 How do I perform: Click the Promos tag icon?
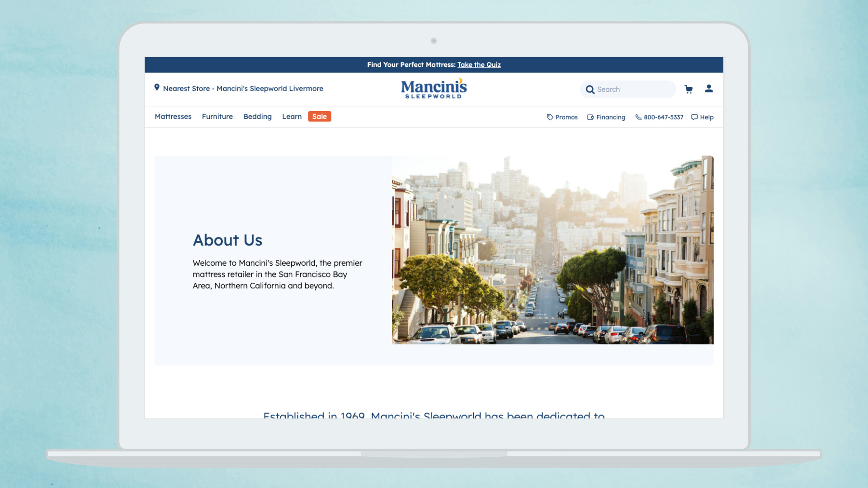(x=550, y=117)
